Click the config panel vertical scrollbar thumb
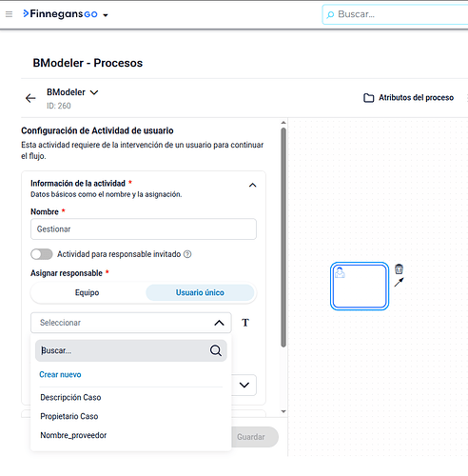The width and height of the screenshot is (468, 476). pyautogui.click(x=283, y=237)
